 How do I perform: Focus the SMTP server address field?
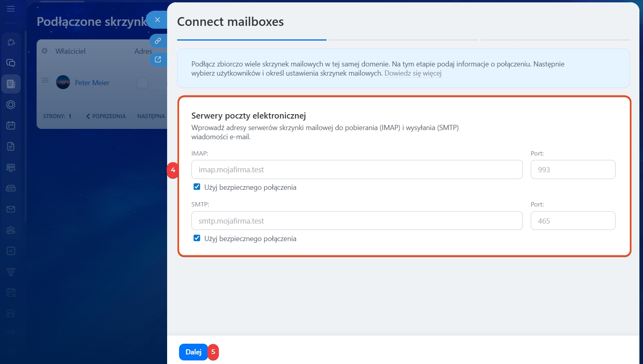(x=357, y=221)
